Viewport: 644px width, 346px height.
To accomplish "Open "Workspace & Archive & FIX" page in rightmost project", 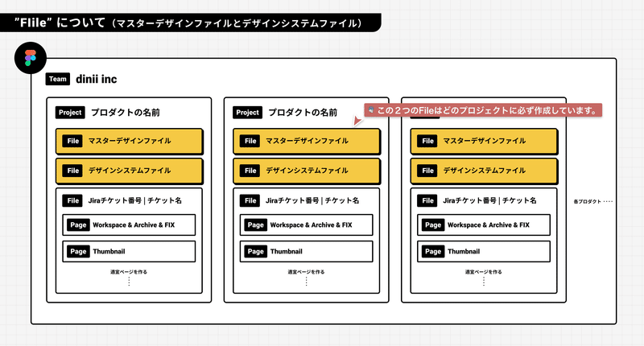I will tap(484, 225).
